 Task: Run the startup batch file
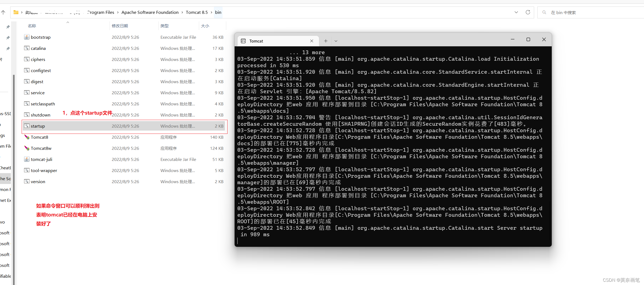click(38, 126)
